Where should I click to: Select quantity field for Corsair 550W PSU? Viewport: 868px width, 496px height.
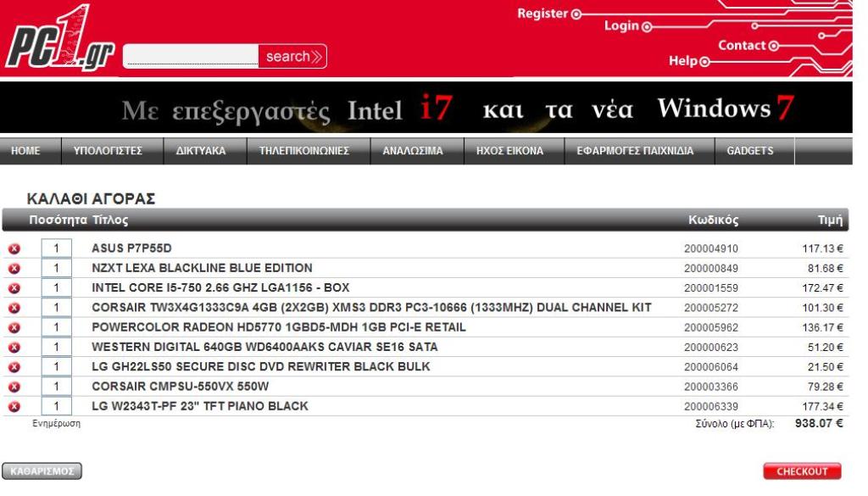57,387
